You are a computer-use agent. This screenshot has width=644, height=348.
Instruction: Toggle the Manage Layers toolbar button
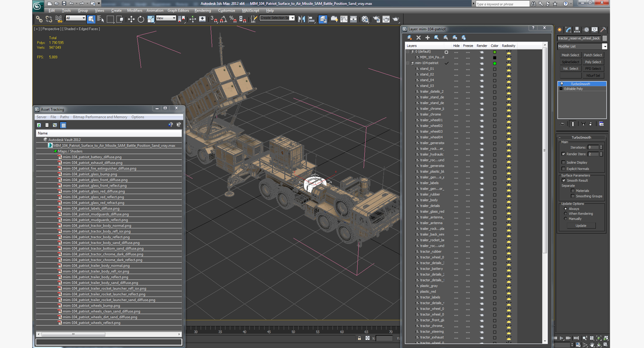point(323,19)
